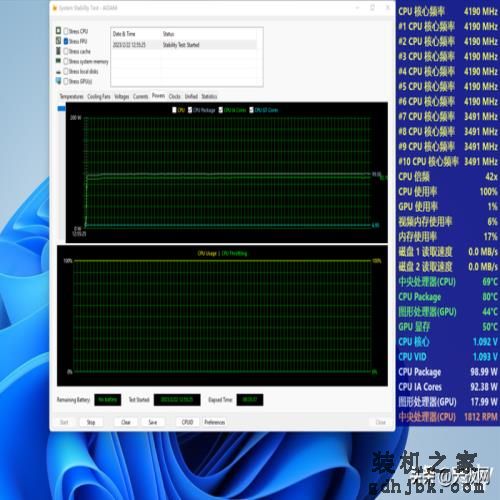Click the AIDA64 flame icon in title bar
The width and height of the screenshot is (500, 500).
click(x=55, y=8)
